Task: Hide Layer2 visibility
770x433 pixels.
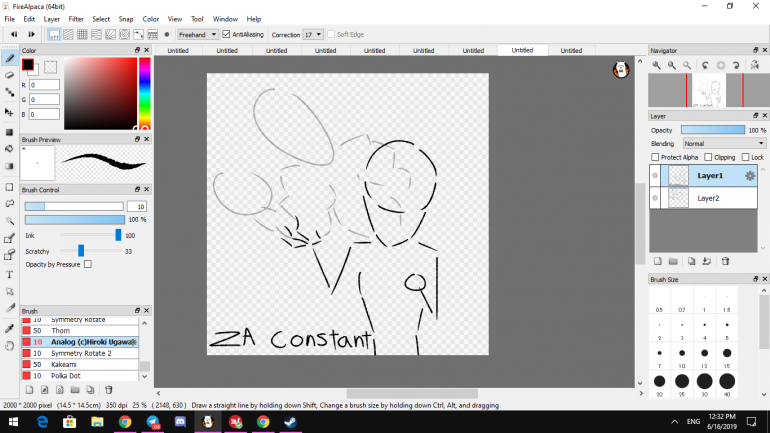Action: (655, 198)
